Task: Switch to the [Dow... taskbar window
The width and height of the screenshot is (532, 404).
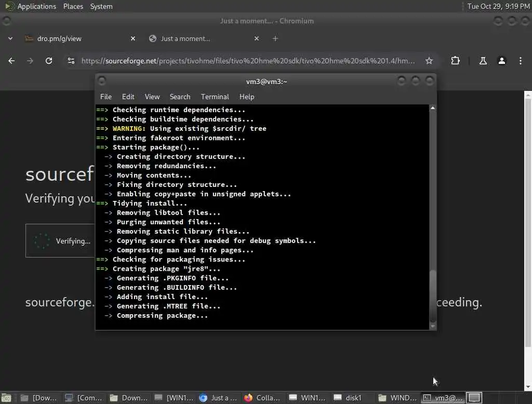Action: (x=39, y=398)
